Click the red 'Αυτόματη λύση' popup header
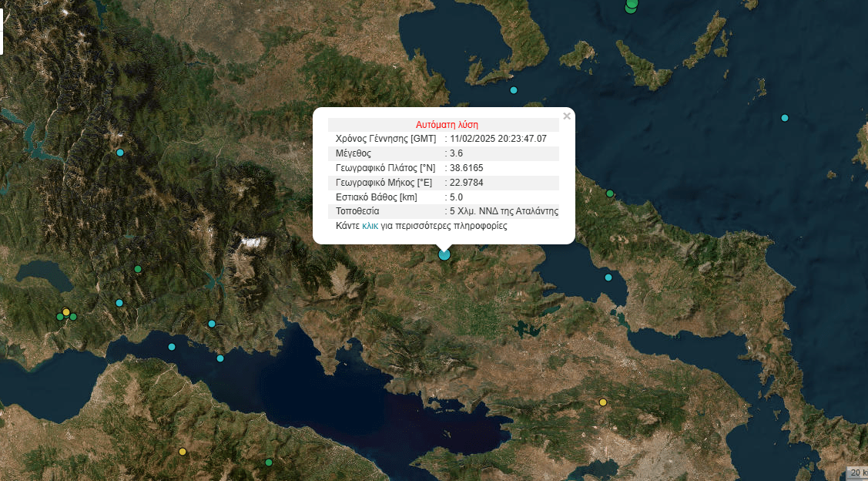 click(447, 124)
